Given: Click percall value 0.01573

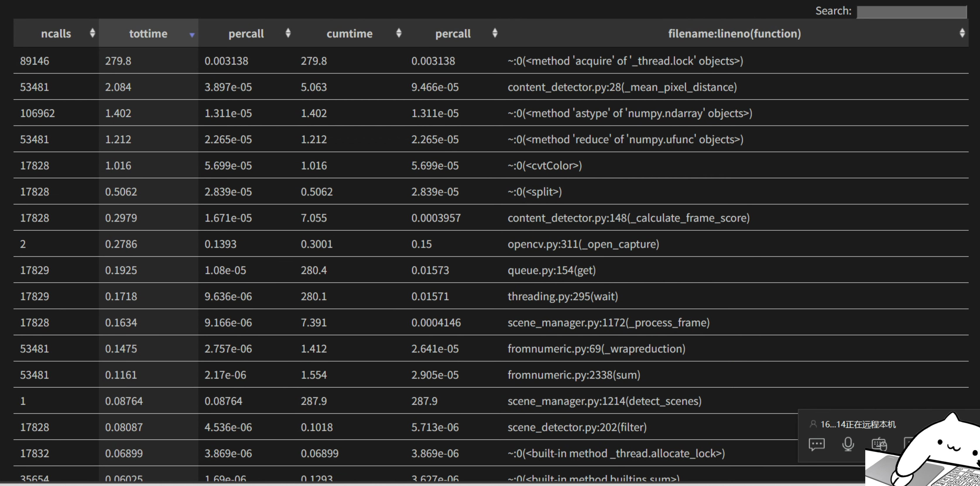Looking at the screenshot, I should tap(430, 270).
